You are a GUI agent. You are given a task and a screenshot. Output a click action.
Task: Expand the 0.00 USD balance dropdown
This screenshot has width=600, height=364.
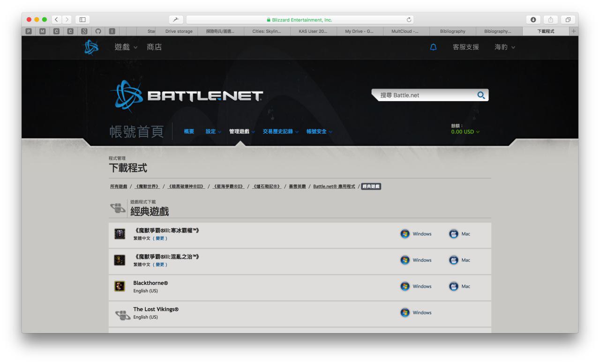[x=465, y=132]
